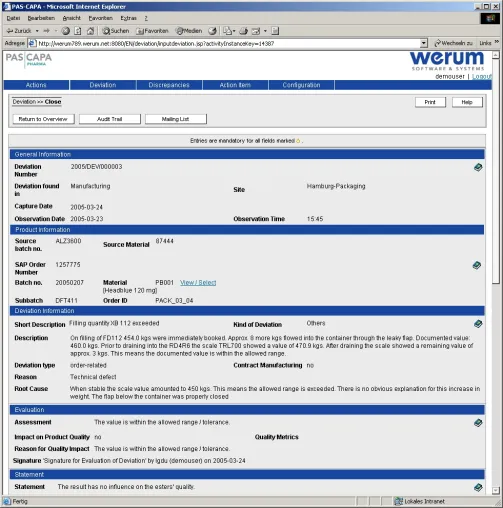Click the Deviation >> Close breadcrumb
Viewport: 503px width, 508px height.
(x=37, y=102)
